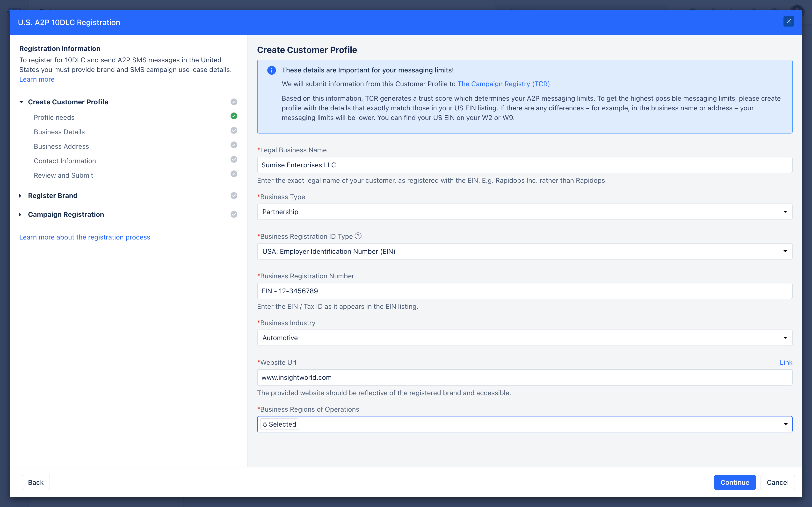The height and width of the screenshot is (507, 812).
Task: Close the A2P 10DLC Registration dialog
Action: pyautogui.click(x=789, y=21)
